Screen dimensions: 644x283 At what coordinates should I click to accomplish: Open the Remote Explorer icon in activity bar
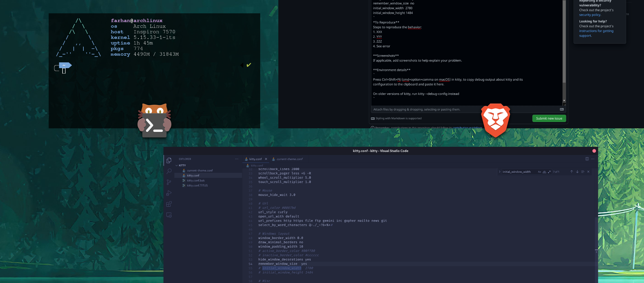[x=169, y=215]
